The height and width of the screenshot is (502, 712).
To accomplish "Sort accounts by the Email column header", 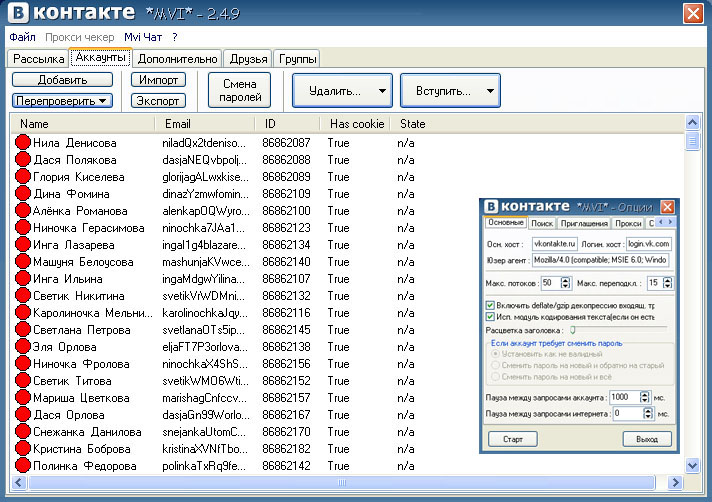I will point(205,124).
